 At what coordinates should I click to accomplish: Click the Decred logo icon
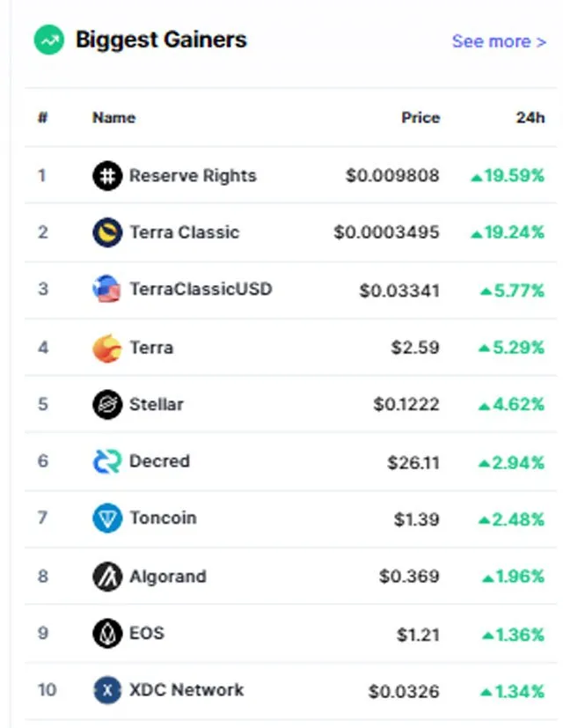[107, 461]
